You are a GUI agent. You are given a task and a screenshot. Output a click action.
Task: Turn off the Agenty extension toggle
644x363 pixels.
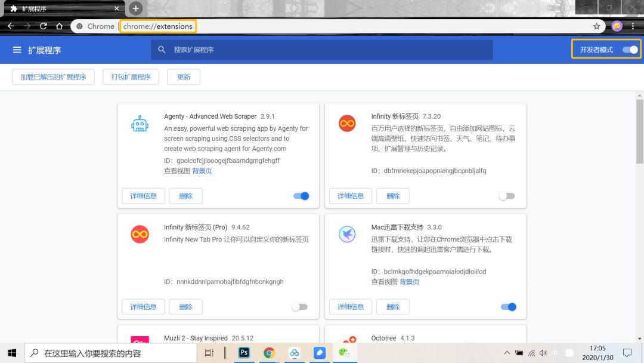(x=300, y=195)
